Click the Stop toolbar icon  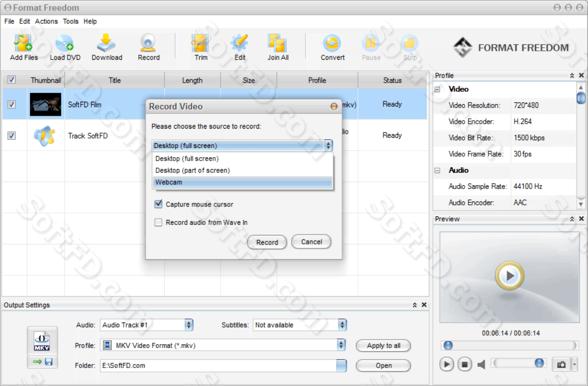pos(409,47)
